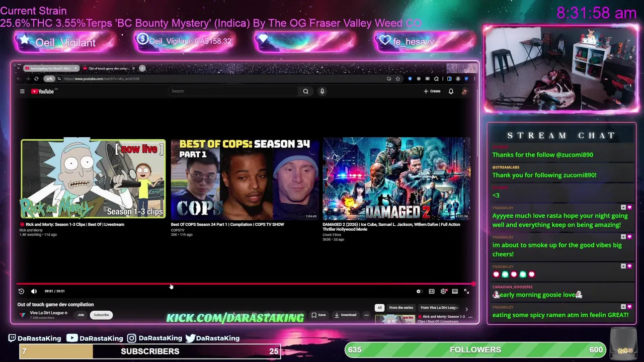644x362 pixels.
Task: Open the browser extensions puzzle icon
Action: tap(436, 78)
